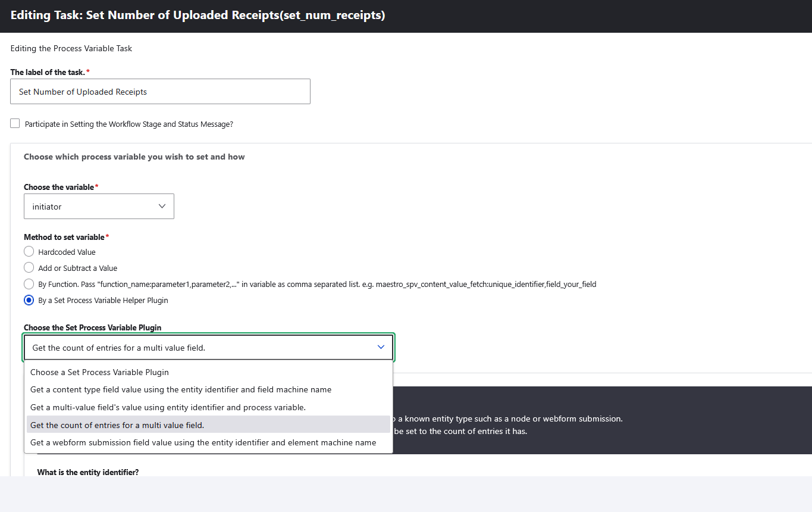The height and width of the screenshot is (512, 812).
Task: Click the chevron icon on the variable selector
Action: [162, 205]
